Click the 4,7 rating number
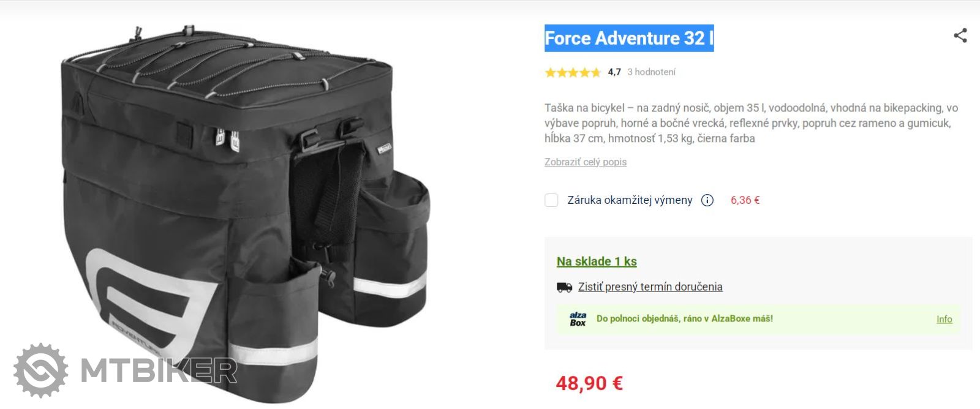The image size is (980, 409). pyautogui.click(x=614, y=72)
